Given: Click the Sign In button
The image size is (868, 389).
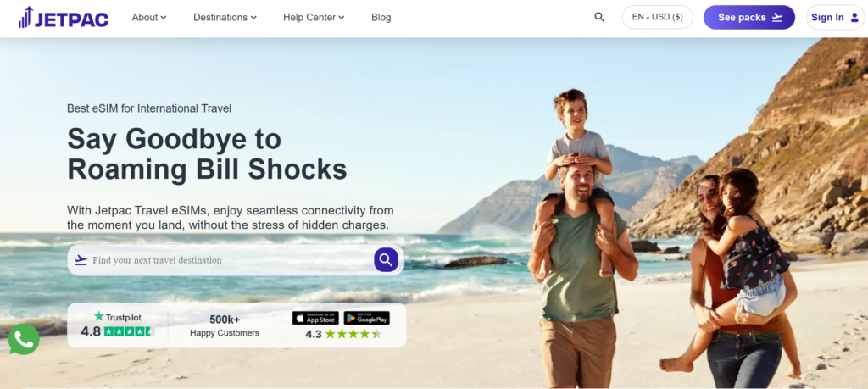Looking at the screenshot, I should 835,17.
